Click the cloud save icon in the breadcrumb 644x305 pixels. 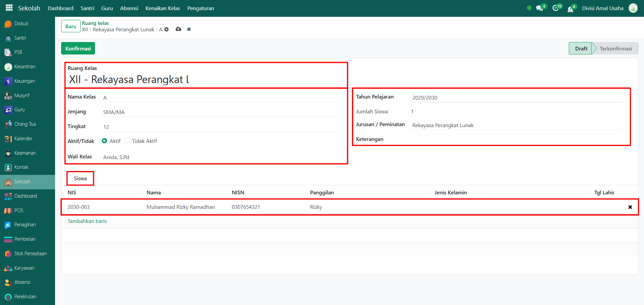pos(178,29)
